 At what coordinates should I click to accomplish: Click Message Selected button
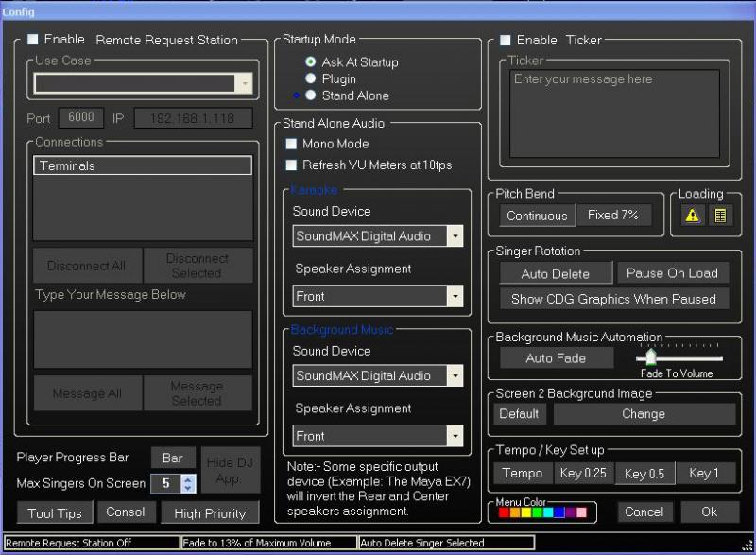(198, 393)
